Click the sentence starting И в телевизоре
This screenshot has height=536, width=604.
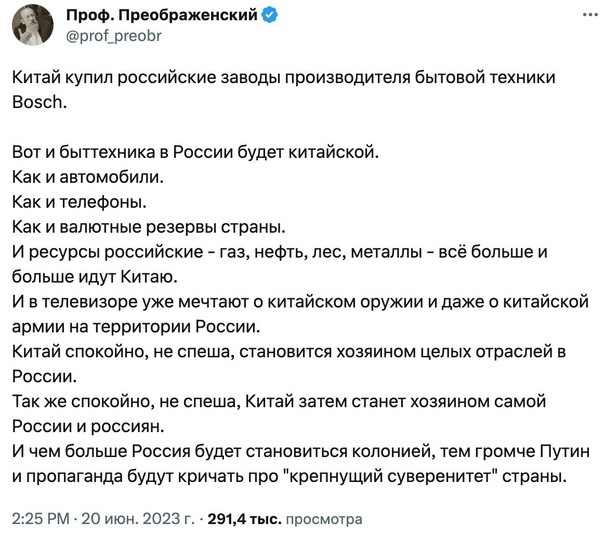pyautogui.click(x=300, y=314)
